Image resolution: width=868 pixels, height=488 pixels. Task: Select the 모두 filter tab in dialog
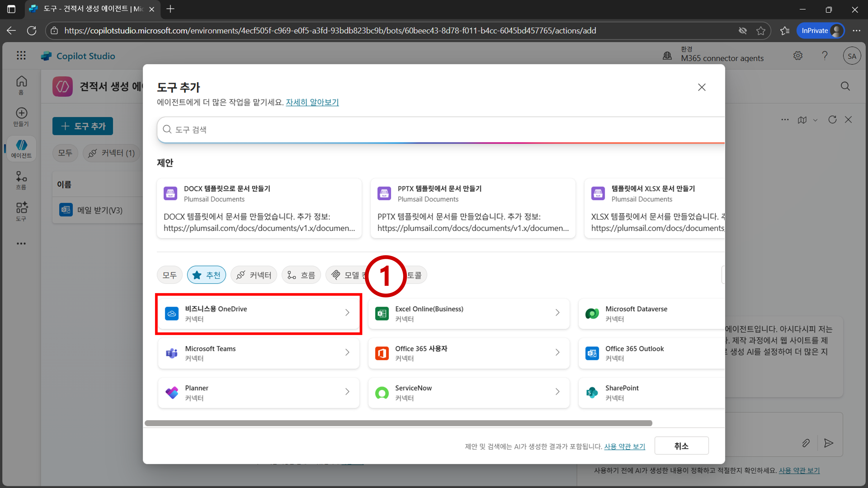point(169,275)
